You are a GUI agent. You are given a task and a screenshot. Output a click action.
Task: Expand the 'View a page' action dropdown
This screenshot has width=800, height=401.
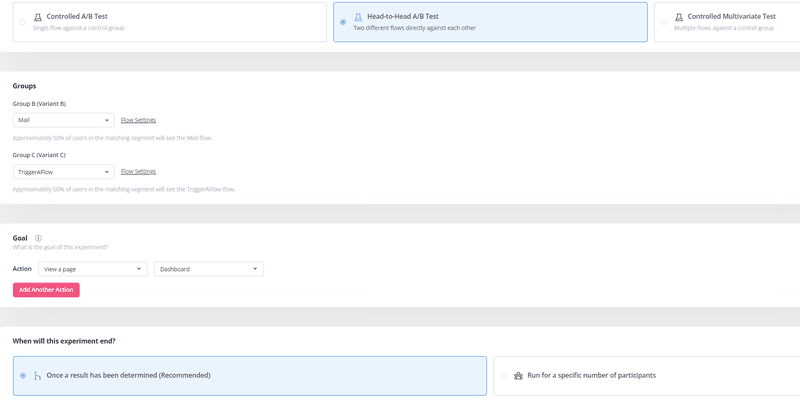click(92, 269)
